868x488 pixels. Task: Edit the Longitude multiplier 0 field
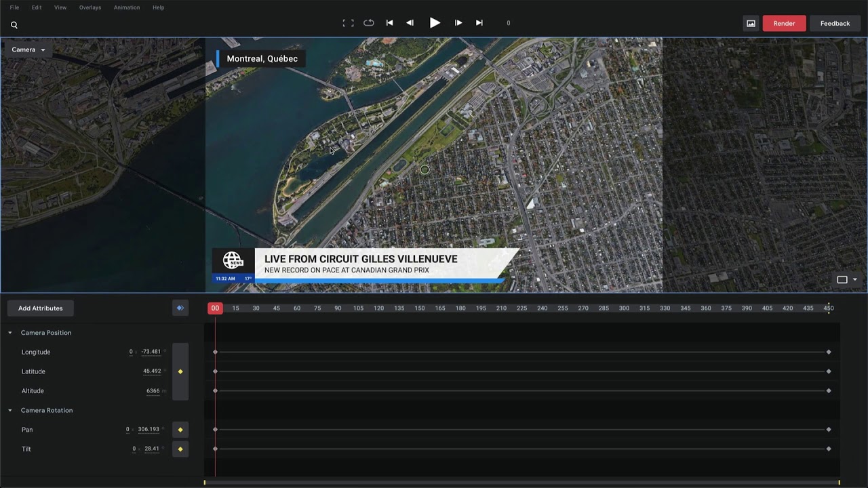click(131, 352)
